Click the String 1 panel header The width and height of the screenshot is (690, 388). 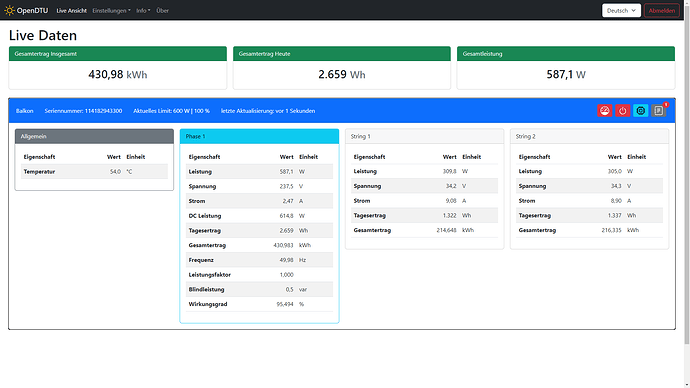point(424,136)
